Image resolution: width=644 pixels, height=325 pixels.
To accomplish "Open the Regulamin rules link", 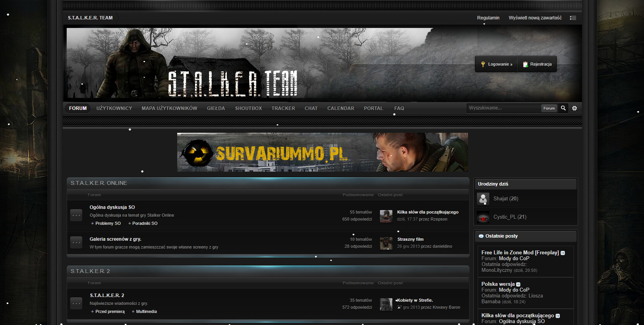I will pos(488,18).
